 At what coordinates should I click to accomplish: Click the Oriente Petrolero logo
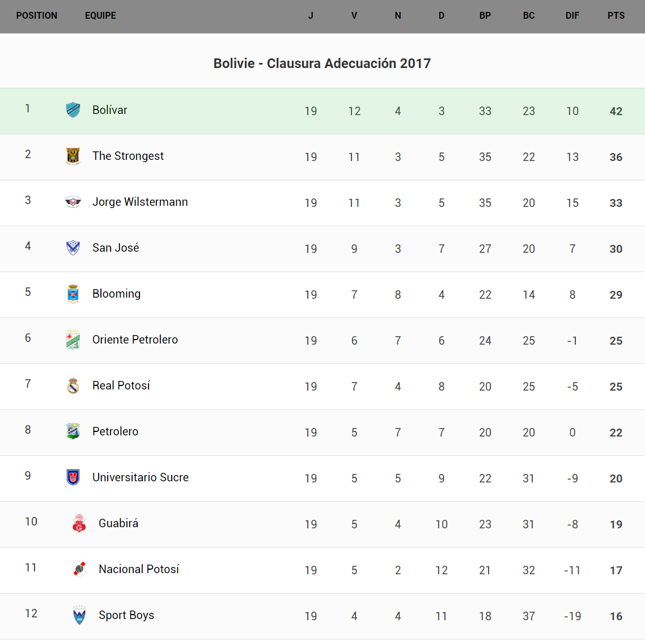[73, 340]
